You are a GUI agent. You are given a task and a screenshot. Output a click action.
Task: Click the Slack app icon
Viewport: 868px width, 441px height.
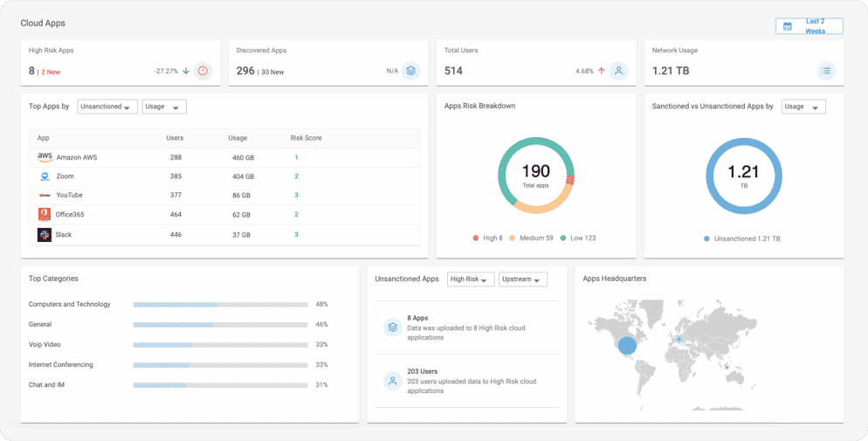coord(45,235)
